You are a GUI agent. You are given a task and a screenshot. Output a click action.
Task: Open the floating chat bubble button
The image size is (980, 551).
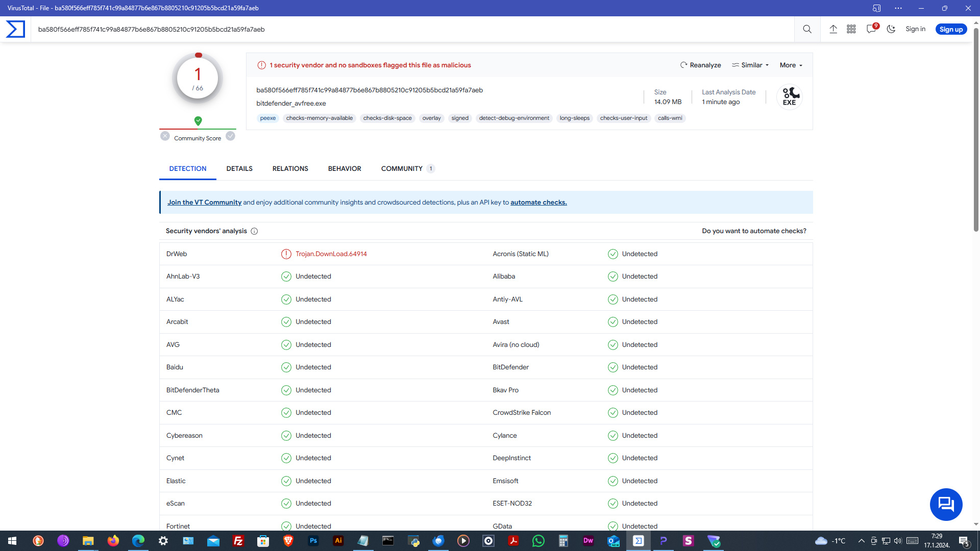946,505
